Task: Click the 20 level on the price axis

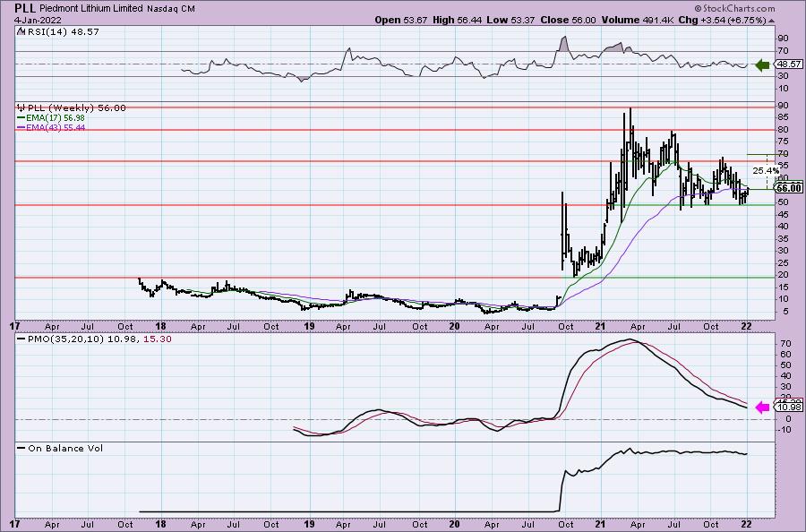Action: pos(784,275)
